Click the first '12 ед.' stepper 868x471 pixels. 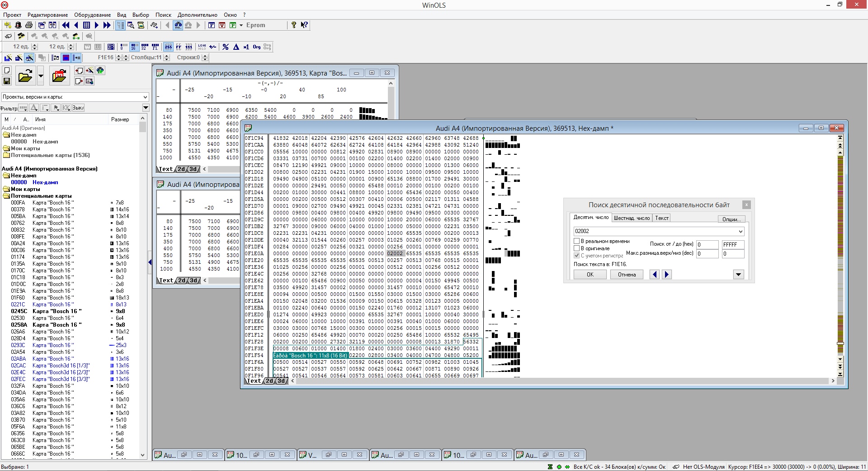pyautogui.click(x=35, y=47)
